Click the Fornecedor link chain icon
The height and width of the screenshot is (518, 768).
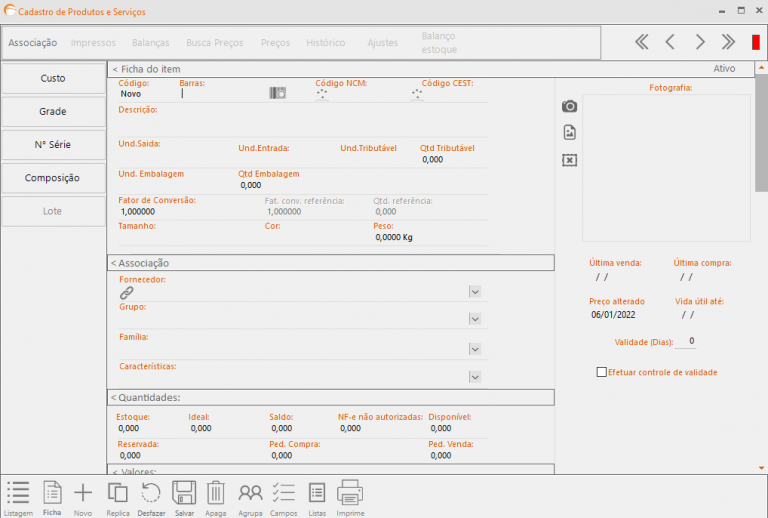[x=126, y=292]
